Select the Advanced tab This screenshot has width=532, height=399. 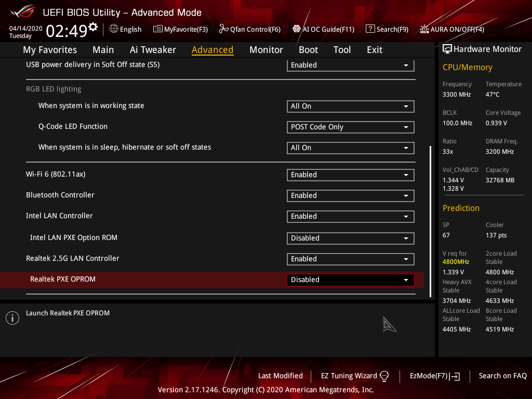click(x=212, y=50)
